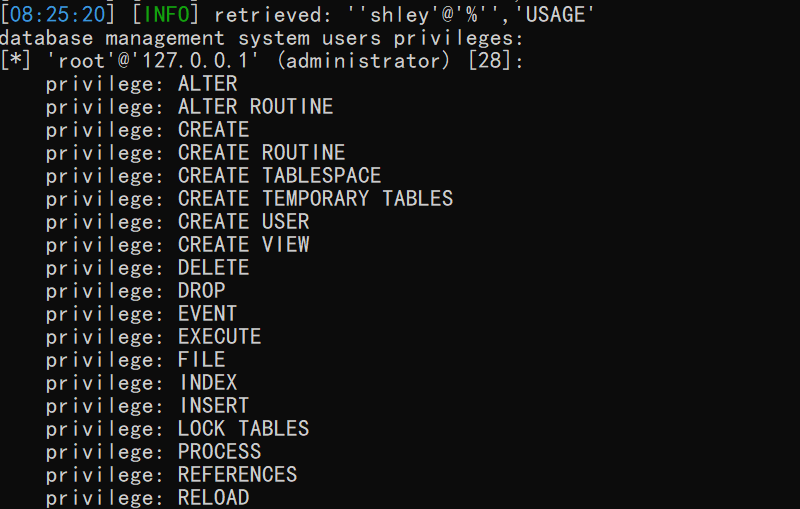Click the REFERENCES privilege line

coord(171,474)
